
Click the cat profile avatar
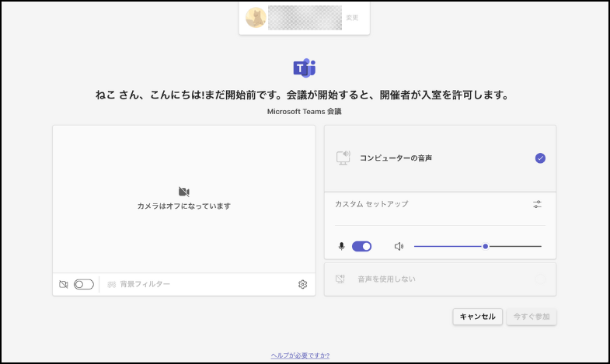(x=256, y=18)
